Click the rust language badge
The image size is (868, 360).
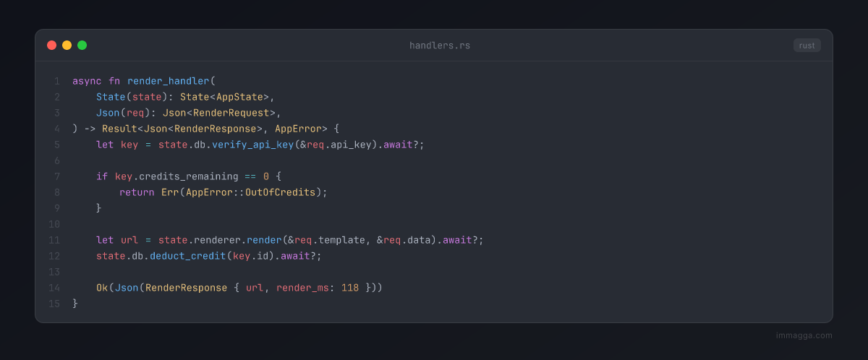(807, 46)
